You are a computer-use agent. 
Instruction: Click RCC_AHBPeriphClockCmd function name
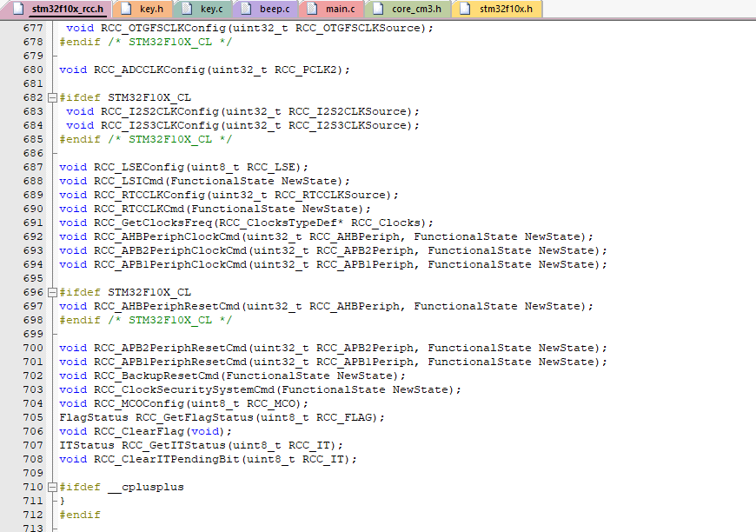point(167,236)
